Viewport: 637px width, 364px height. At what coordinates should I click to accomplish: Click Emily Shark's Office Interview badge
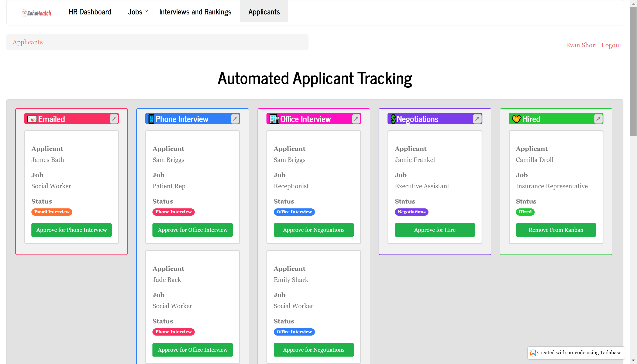(x=294, y=332)
